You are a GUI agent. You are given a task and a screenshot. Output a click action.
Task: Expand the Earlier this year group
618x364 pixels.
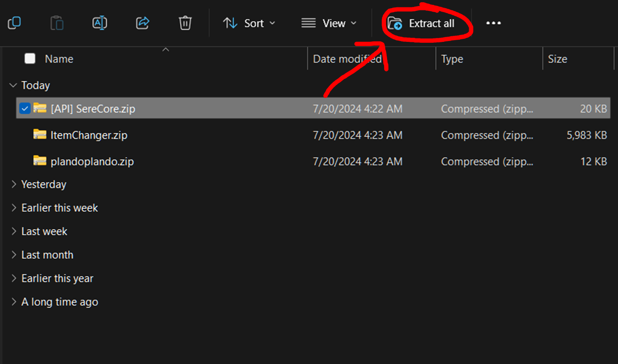[x=13, y=279]
